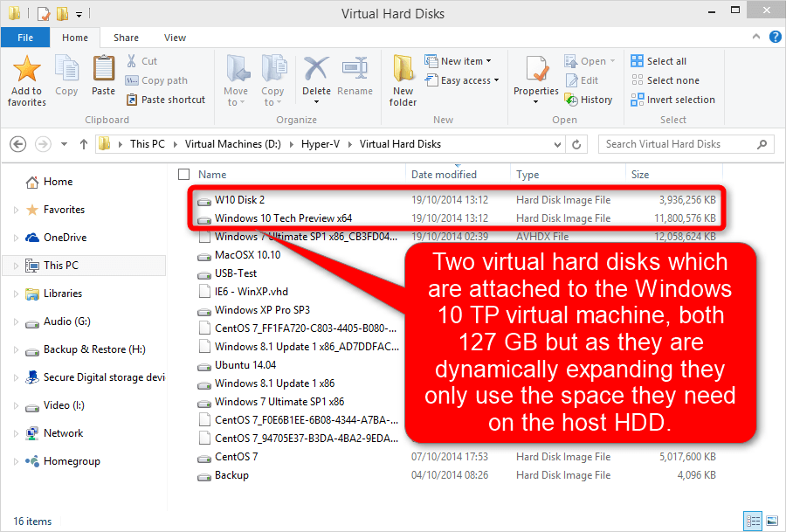
Task: Select Homegroup in the navigation pane
Action: (x=72, y=461)
